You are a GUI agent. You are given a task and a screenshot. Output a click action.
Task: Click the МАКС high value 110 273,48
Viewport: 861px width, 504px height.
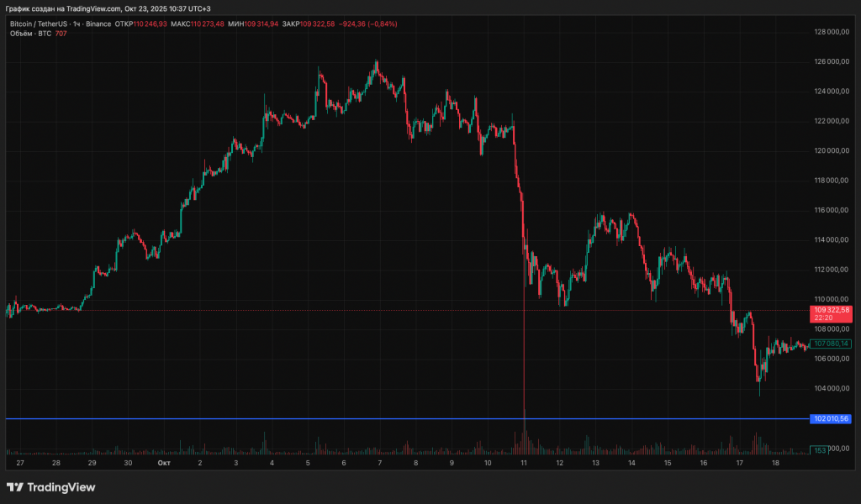pyautogui.click(x=208, y=24)
